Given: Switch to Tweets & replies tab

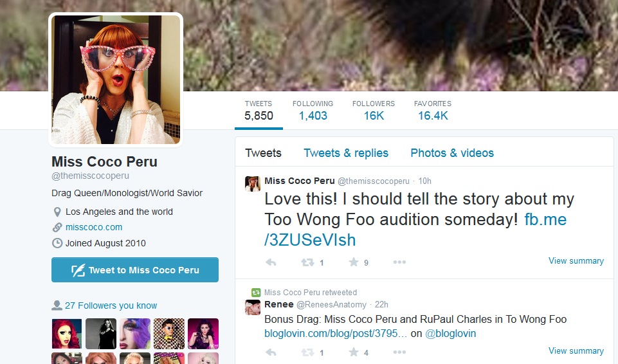Looking at the screenshot, I should (345, 153).
